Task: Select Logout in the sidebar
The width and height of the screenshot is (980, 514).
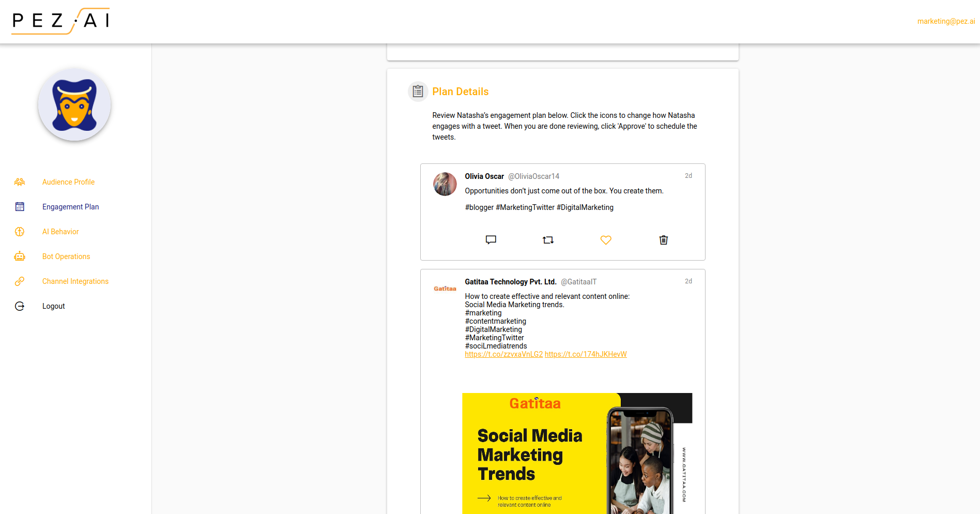Action: [54, 306]
